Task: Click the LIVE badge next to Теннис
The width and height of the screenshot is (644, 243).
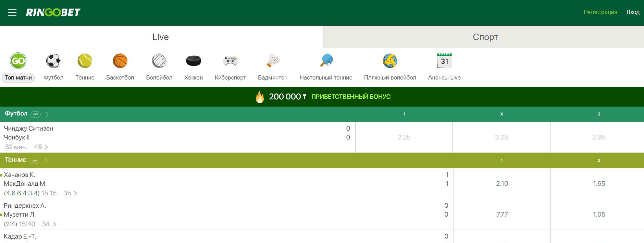Action: click(34, 160)
